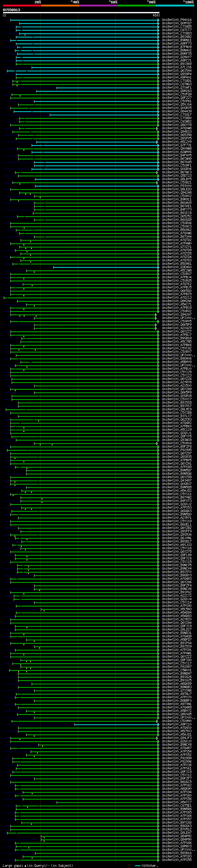Click UniRef100_Q7F731 label
This screenshot has height=868, width=197.
[x=176, y=145]
